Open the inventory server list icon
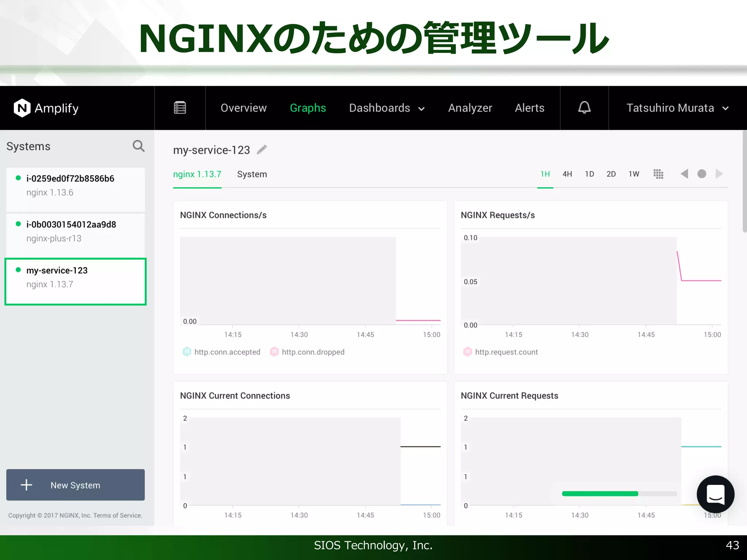 pos(180,108)
